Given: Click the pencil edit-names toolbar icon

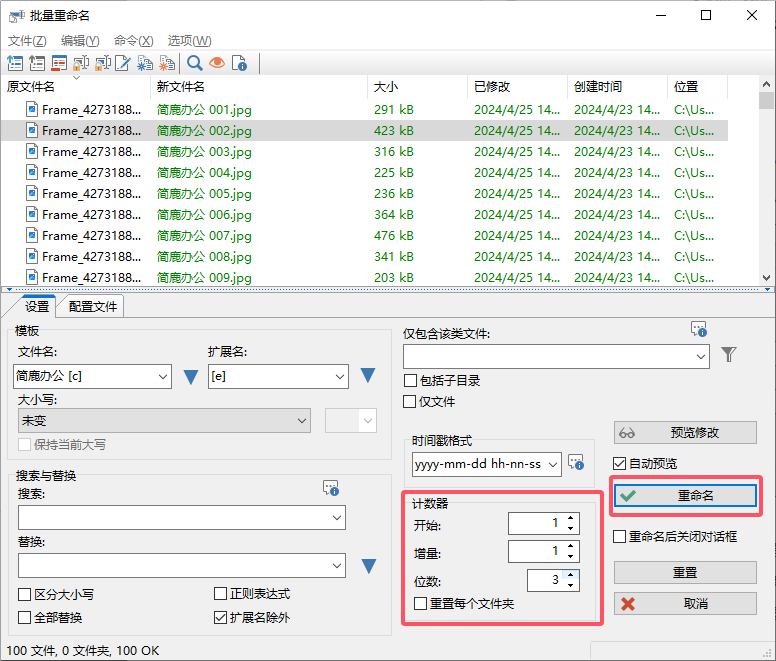Looking at the screenshot, I should pyautogui.click(x=123, y=63).
